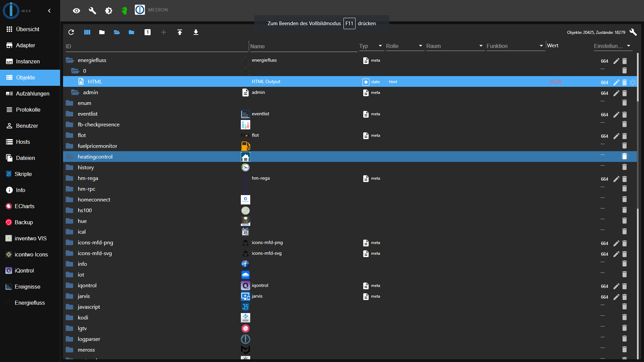Edit the HTML object with pencil icon
Screen dimensions: 644x362
pyautogui.click(x=616, y=82)
